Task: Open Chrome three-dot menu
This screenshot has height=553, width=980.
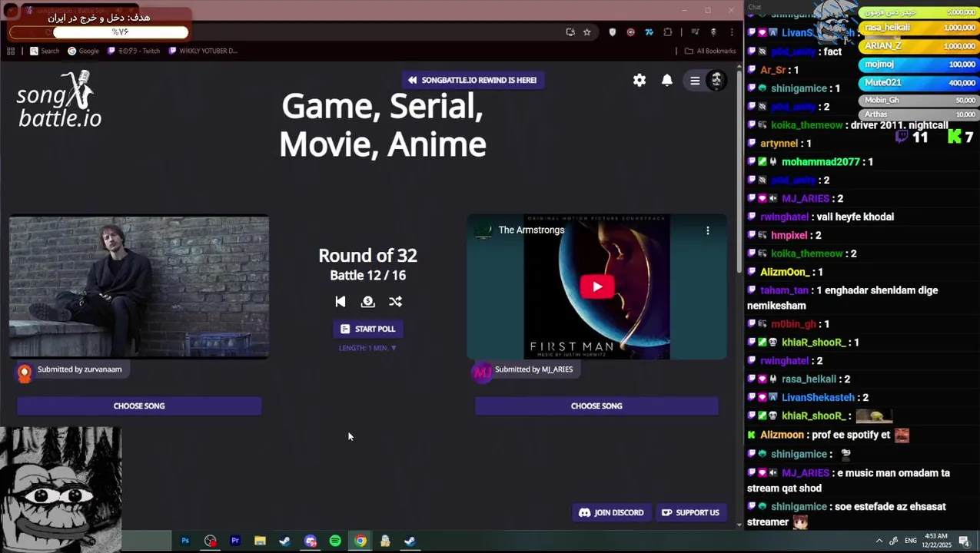Action: [x=732, y=32]
